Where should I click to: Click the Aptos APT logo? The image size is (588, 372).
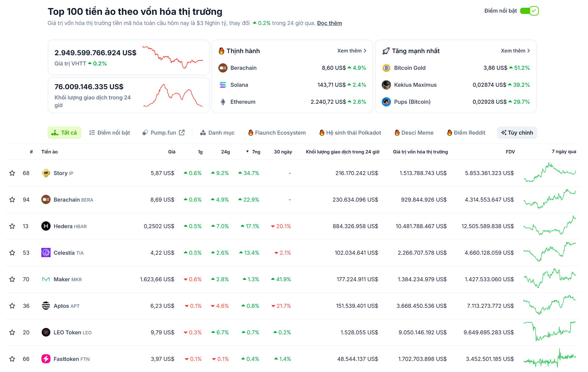[x=46, y=306]
